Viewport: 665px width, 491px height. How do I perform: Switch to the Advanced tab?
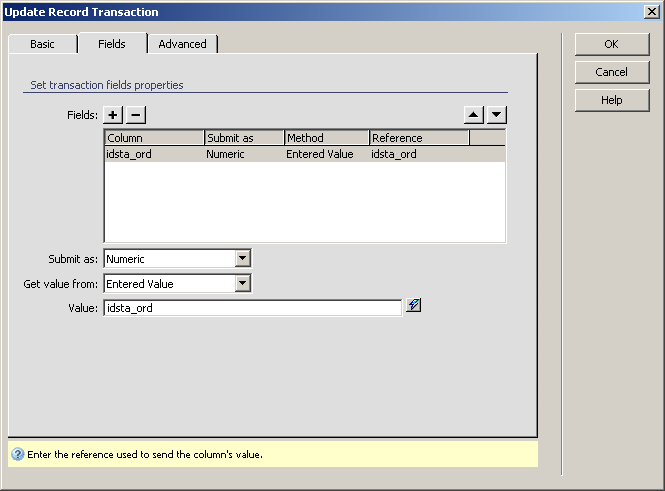182,44
